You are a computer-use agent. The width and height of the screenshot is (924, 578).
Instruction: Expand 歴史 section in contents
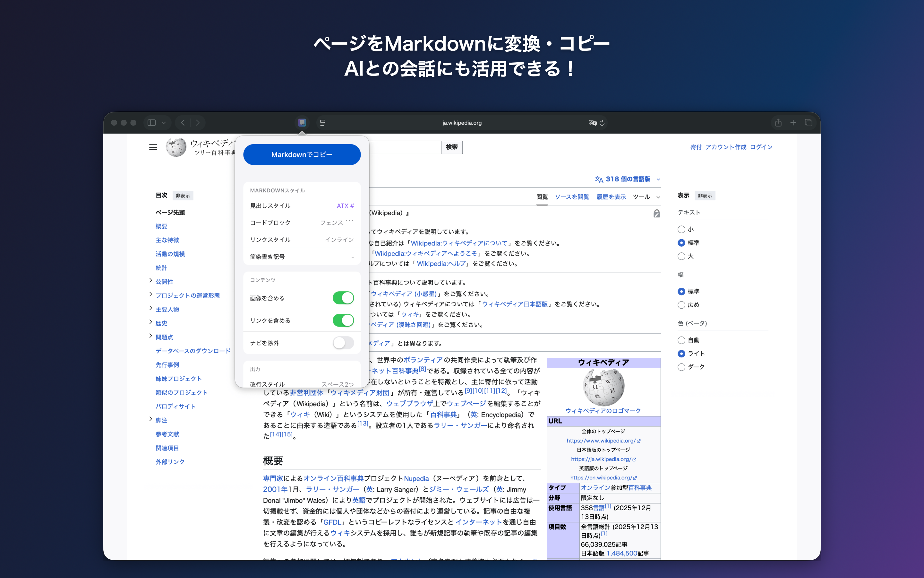150,322
